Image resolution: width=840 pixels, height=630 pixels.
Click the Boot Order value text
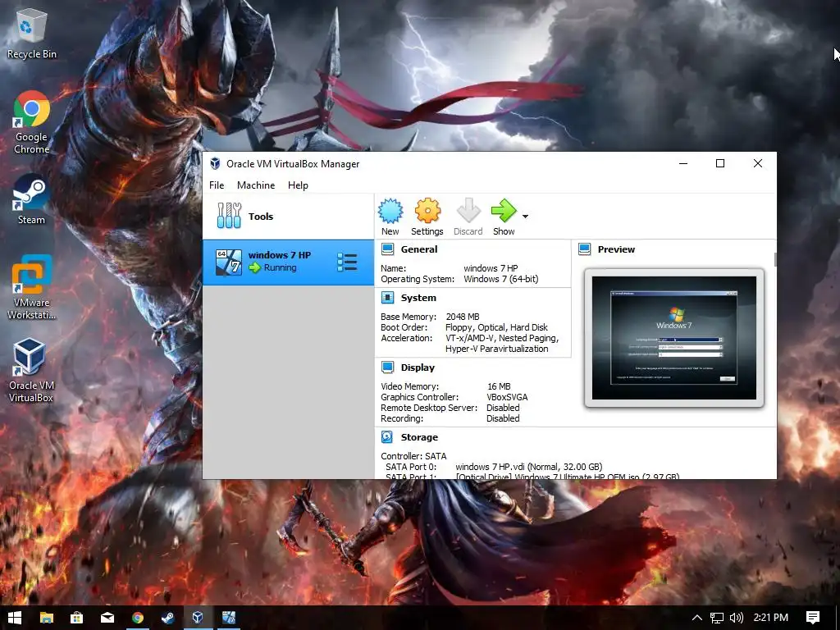click(x=496, y=327)
